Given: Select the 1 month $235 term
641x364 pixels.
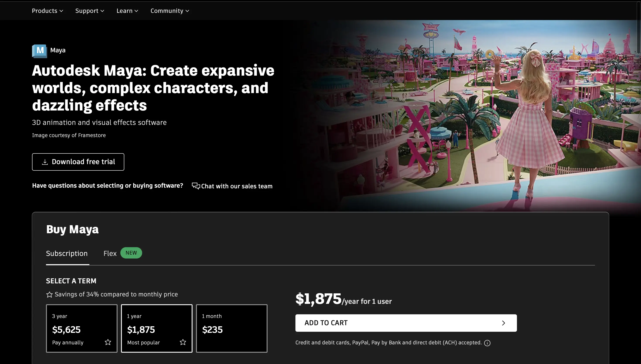Looking at the screenshot, I should point(232,328).
